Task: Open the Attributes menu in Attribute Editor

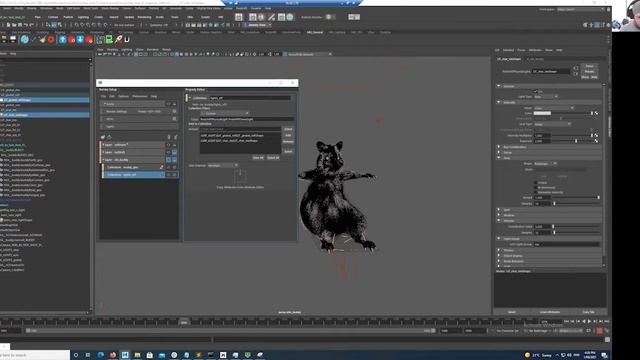Action: [535, 50]
